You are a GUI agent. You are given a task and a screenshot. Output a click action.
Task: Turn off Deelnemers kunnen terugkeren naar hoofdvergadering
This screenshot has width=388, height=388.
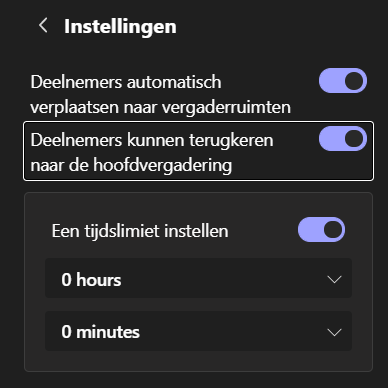343,139
